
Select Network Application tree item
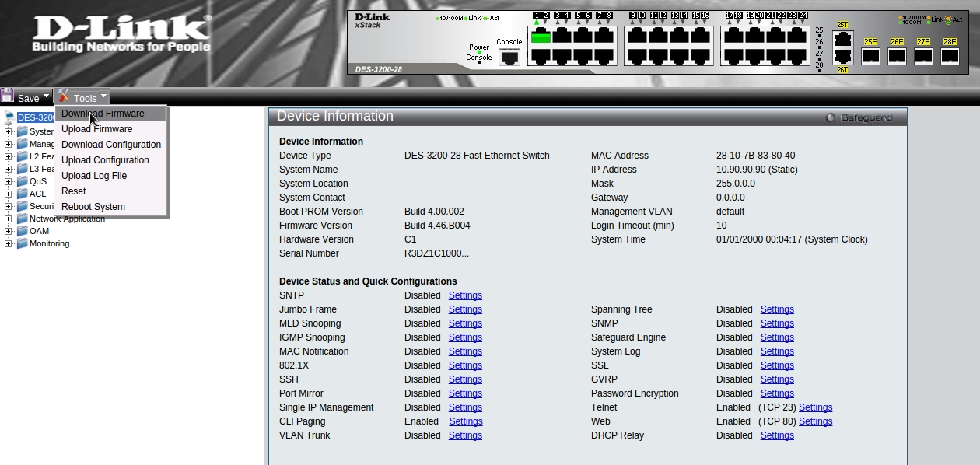click(67, 219)
